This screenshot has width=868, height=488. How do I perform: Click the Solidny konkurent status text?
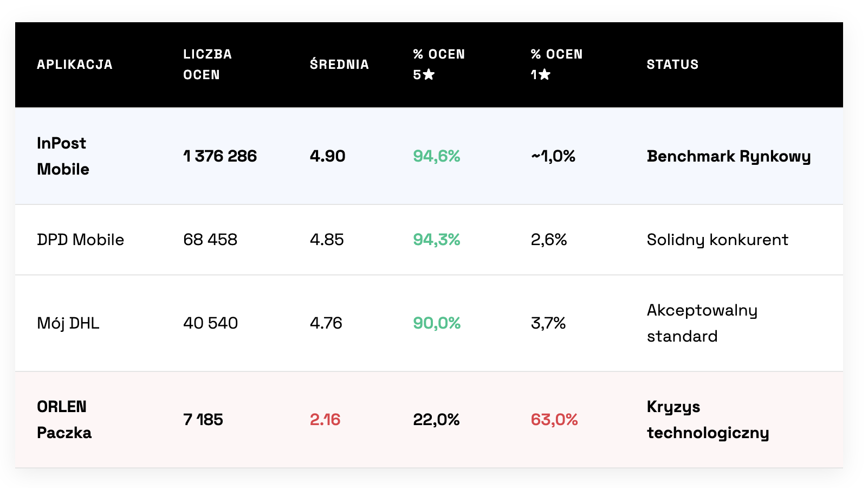click(717, 240)
